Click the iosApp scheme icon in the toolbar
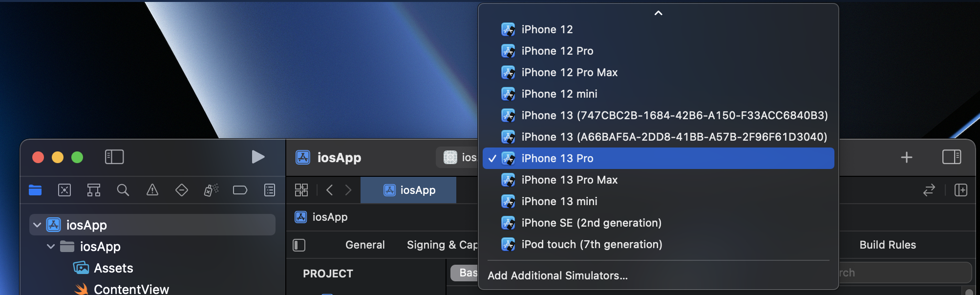 pyautogui.click(x=450, y=157)
